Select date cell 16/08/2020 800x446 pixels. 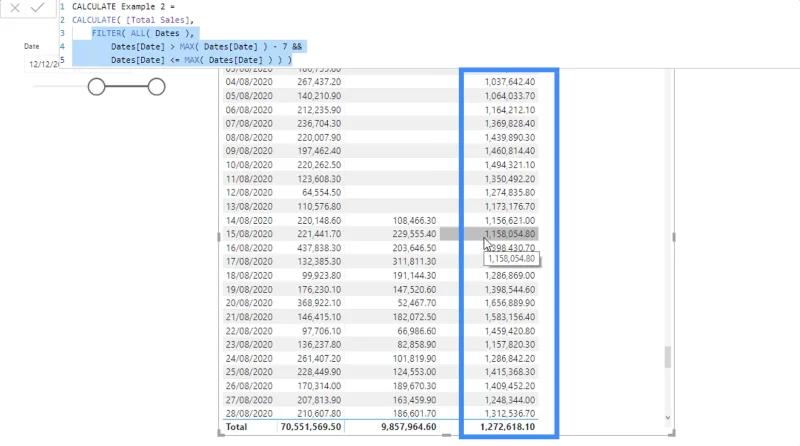click(249, 247)
